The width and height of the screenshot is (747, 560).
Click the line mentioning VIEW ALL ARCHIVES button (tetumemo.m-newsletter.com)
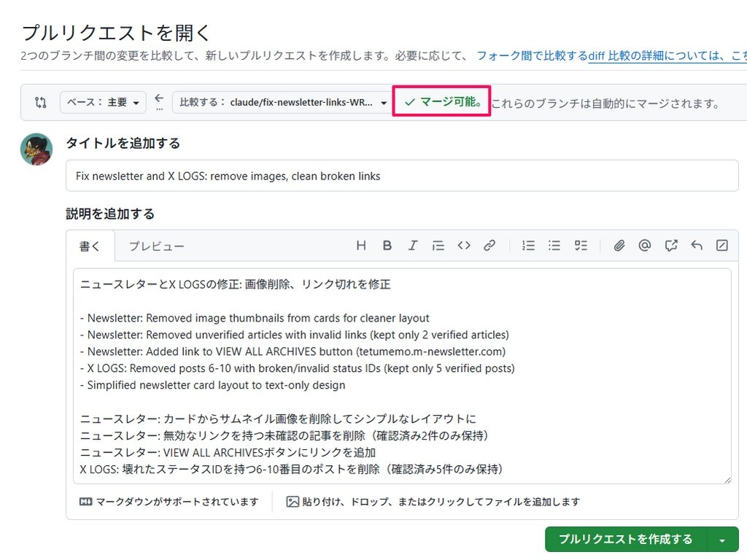click(x=293, y=351)
